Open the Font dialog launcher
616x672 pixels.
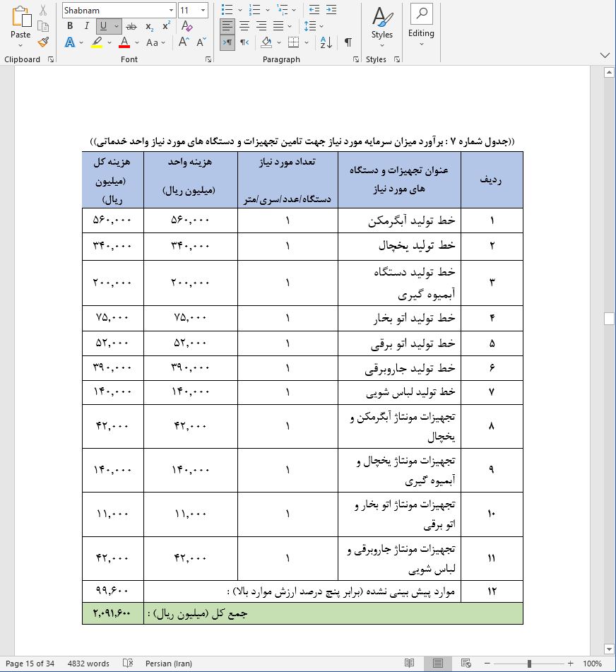207,59
